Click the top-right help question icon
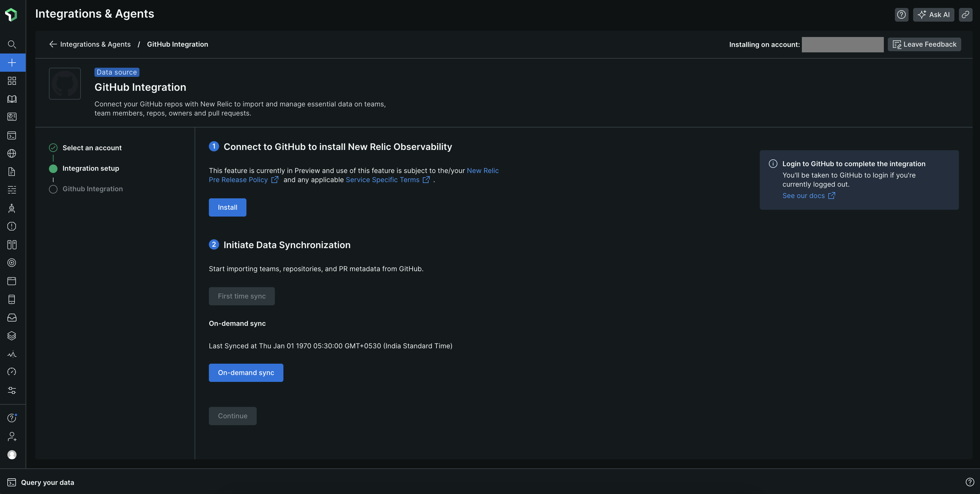The height and width of the screenshot is (494, 980). 901,15
